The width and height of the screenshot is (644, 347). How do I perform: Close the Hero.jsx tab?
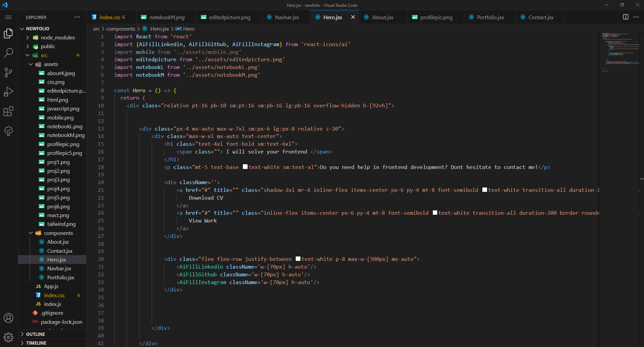(353, 17)
